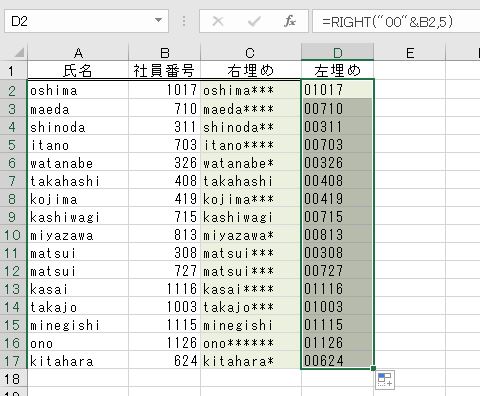Click cell showing 01126
This screenshot has width=480, height=396.
[x=338, y=343]
